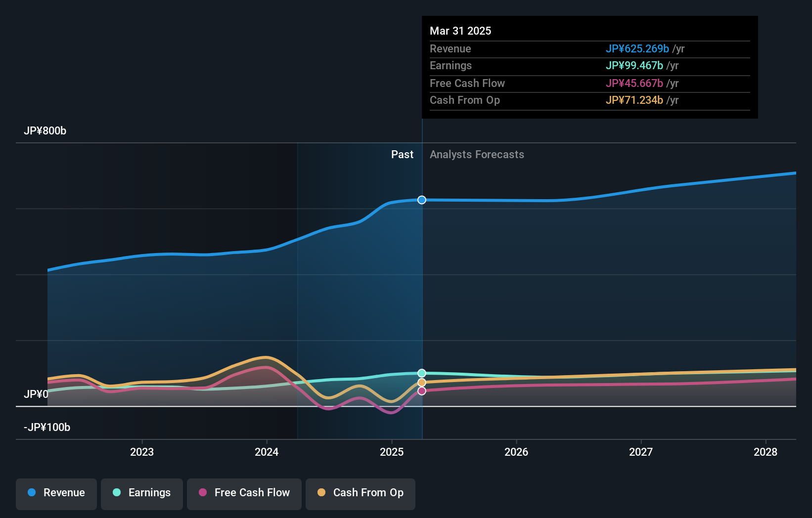Click the Past section label

pyautogui.click(x=402, y=154)
